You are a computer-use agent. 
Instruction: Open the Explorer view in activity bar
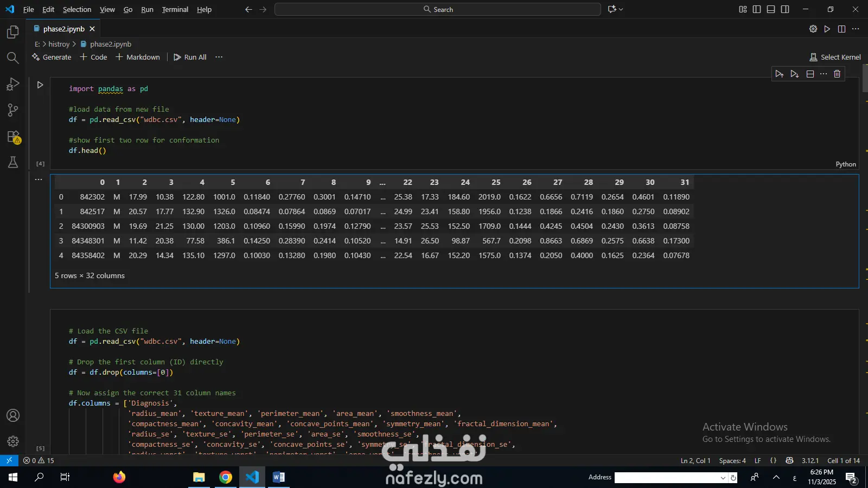[x=13, y=33]
